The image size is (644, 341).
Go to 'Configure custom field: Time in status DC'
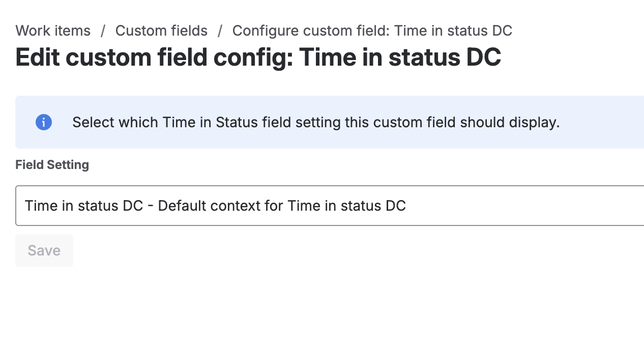click(372, 31)
